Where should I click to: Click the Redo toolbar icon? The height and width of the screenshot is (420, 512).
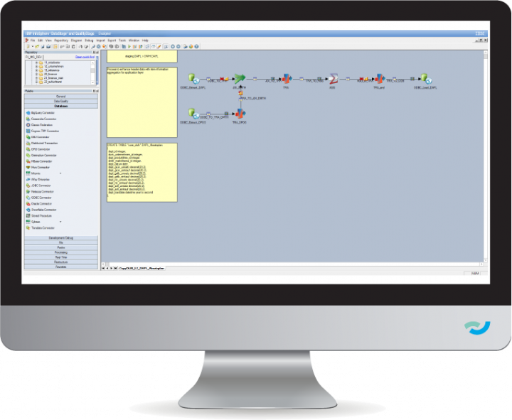(86, 47)
